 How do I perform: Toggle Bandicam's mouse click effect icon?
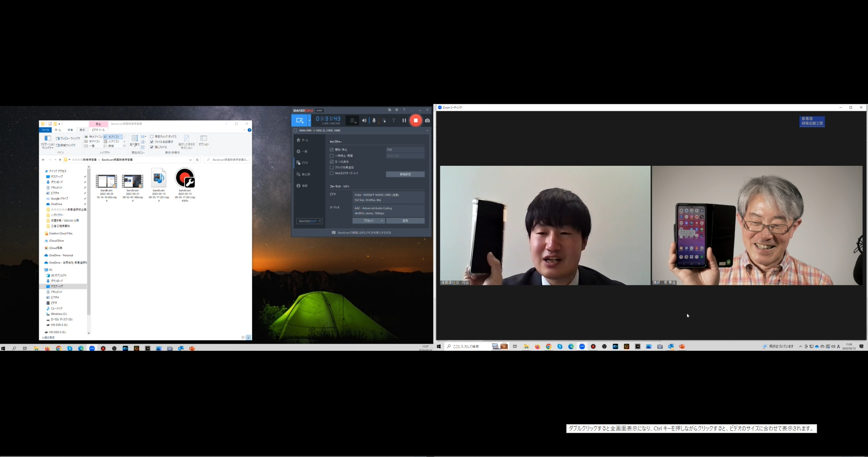pos(384,120)
